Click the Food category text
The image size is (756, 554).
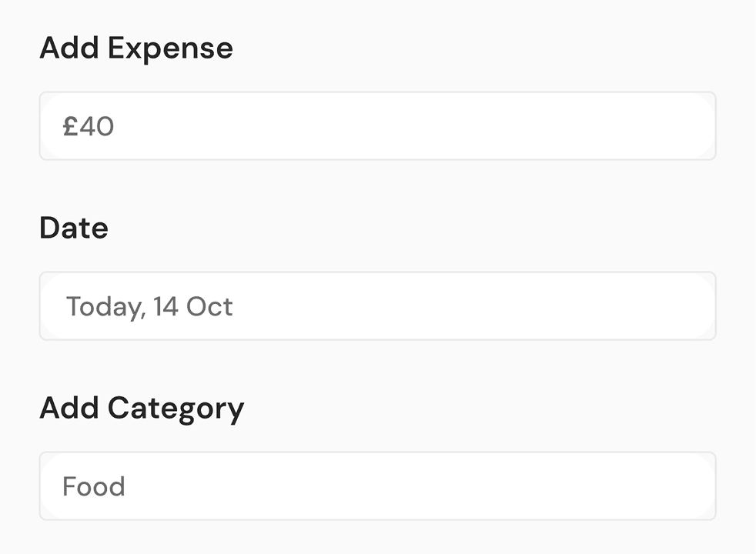click(94, 486)
